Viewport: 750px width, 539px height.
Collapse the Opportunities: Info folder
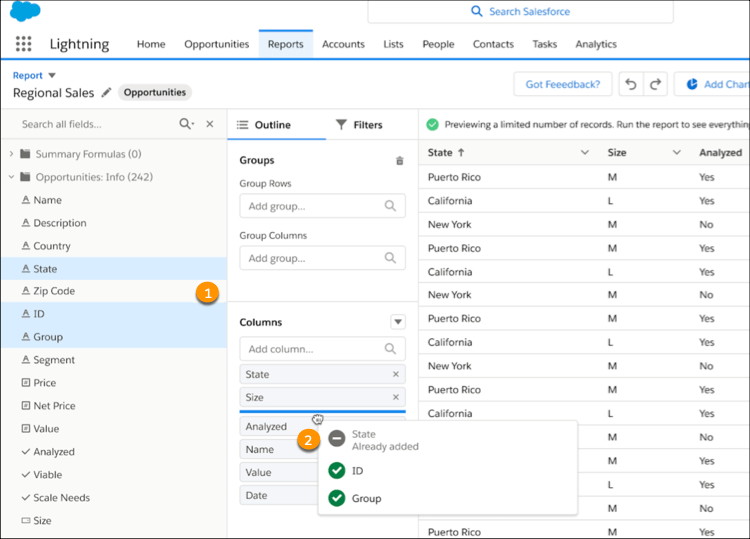tap(11, 177)
